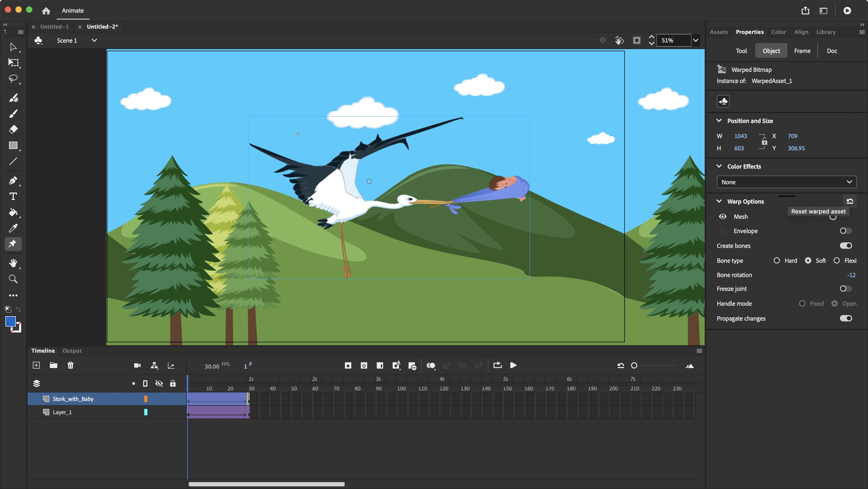Switch to the Assets tab
Viewport: 868px width, 489px height.
(x=719, y=32)
